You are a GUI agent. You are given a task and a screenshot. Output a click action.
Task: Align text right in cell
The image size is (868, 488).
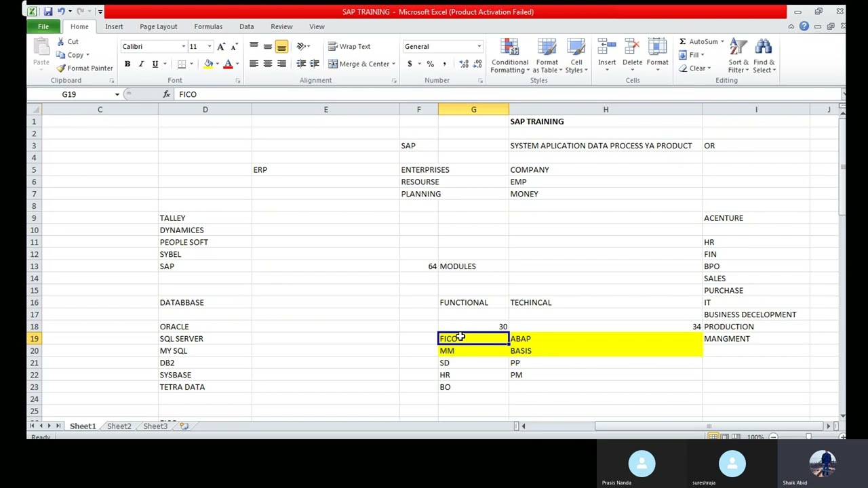(x=281, y=64)
